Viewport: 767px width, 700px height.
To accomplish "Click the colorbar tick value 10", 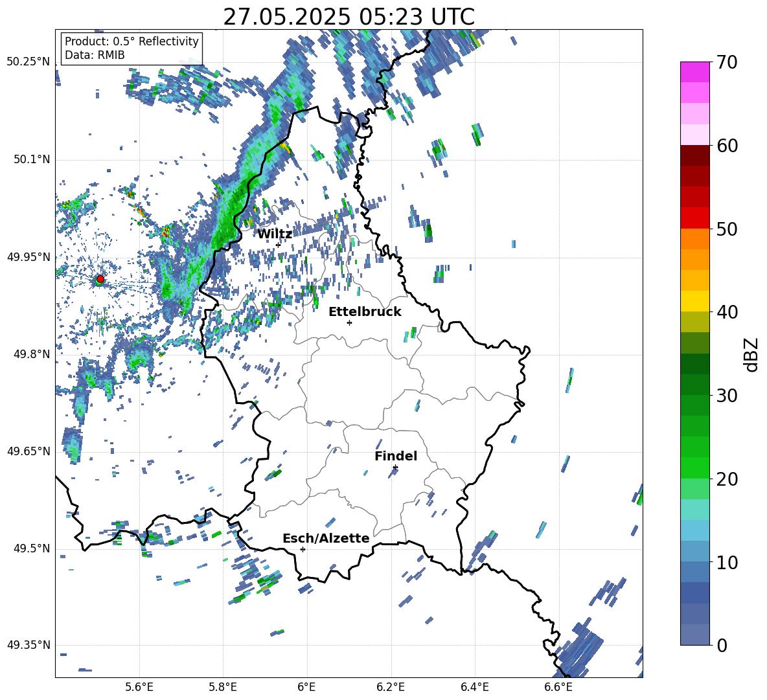I will pos(727,562).
